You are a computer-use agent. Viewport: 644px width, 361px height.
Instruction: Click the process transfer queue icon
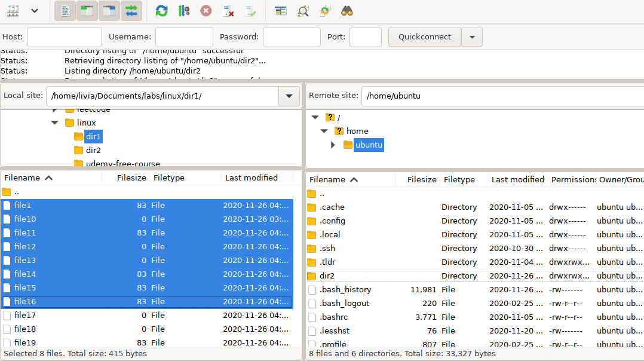pyautogui.click(x=184, y=11)
